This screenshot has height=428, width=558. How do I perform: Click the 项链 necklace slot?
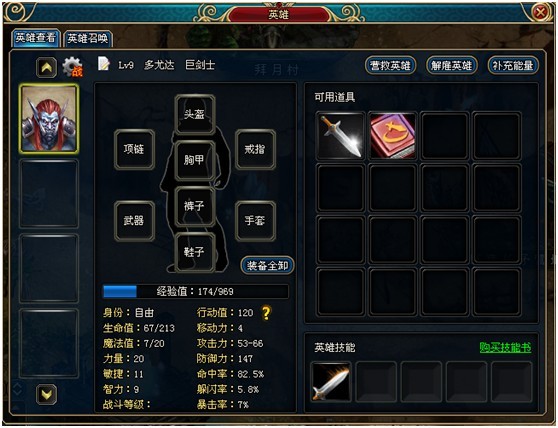[x=134, y=149]
